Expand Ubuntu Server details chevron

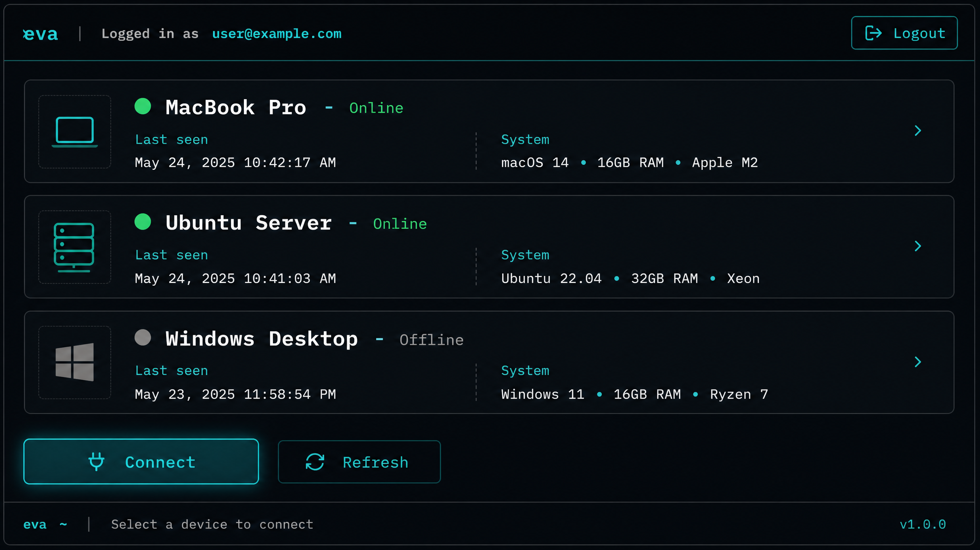pyautogui.click(x=918, y=246)
